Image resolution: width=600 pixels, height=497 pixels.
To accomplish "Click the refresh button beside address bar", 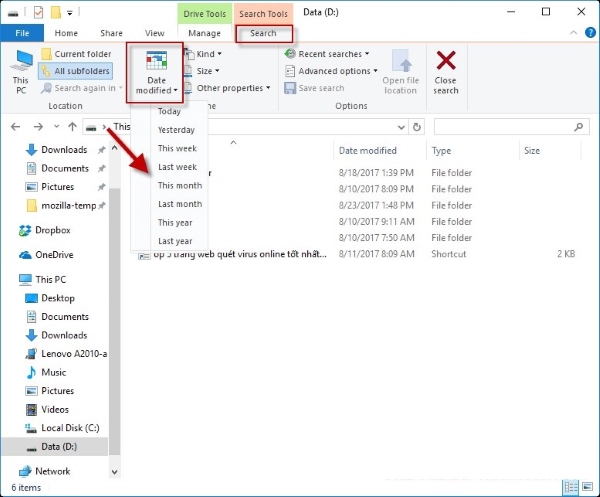I will (x=415, y=127).
